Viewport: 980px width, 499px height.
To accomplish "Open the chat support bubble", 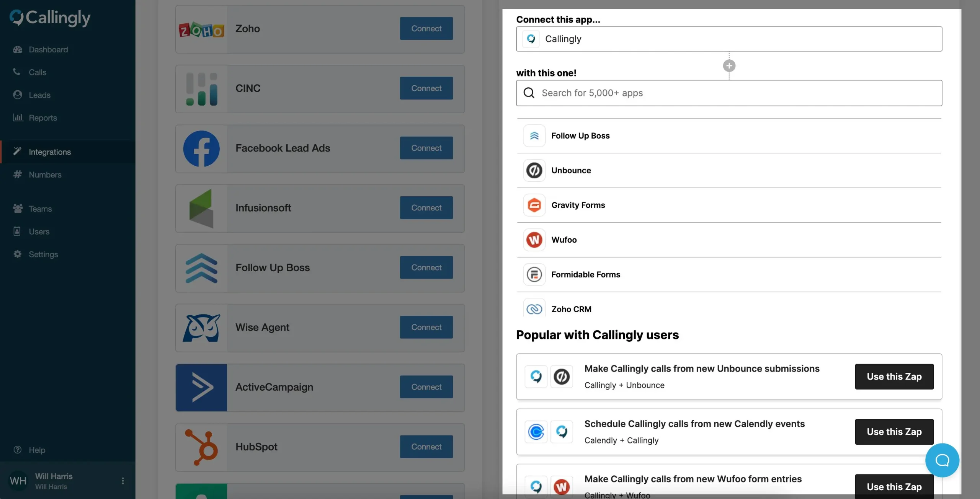I will tap(942, 460).
